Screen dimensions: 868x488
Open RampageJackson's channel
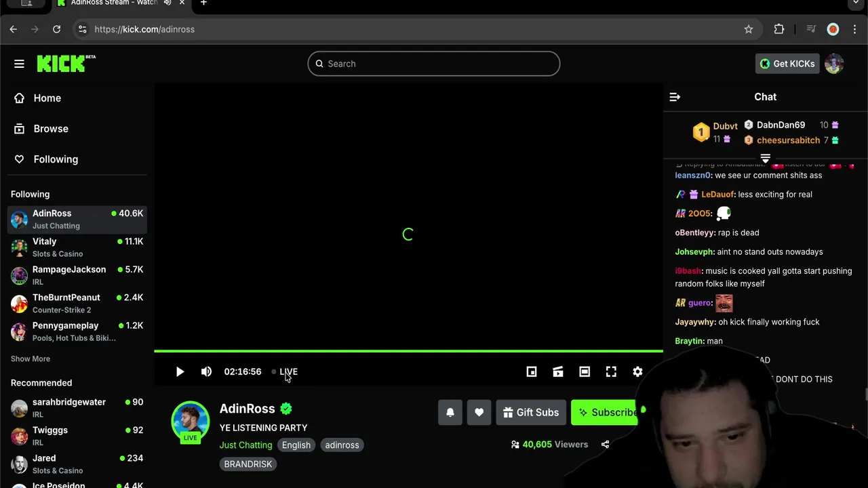click(77, 275)
